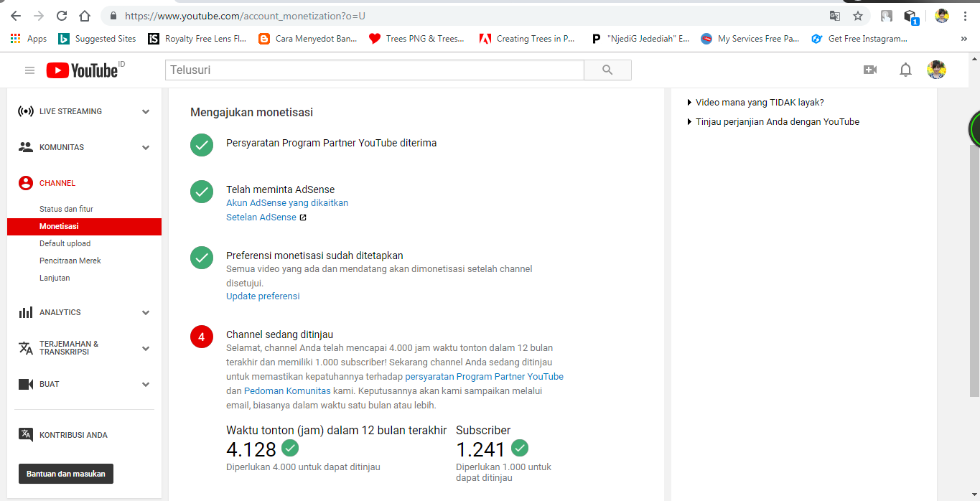The width and height of the screenshot is (980, 501).
Task: Select ANALYTICS in the sidebar
Action: [x=60, y=312]
